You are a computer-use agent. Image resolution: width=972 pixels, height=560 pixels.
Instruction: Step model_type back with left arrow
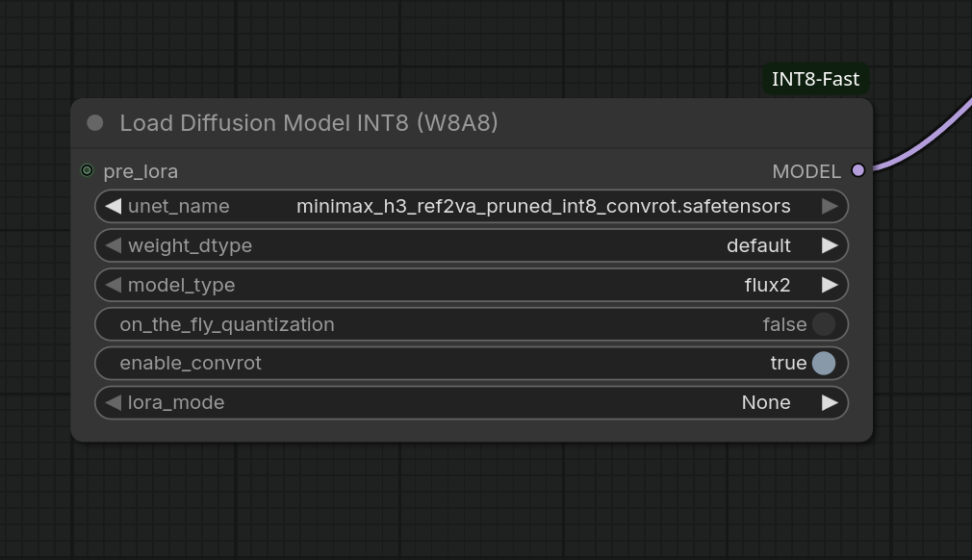[x=114, y=285]
